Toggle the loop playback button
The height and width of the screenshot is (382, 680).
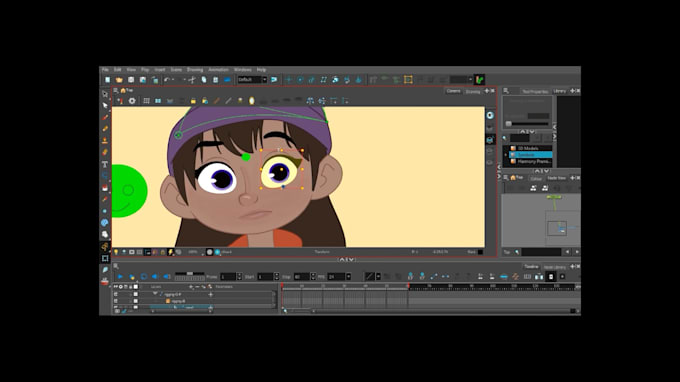pos(144,276)
